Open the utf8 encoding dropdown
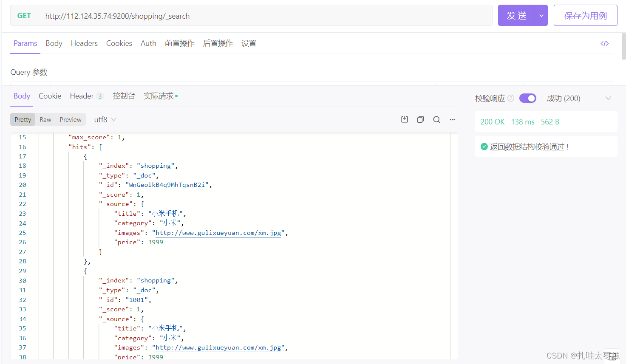This screenshot has height=364, width=626. [105, 120]
